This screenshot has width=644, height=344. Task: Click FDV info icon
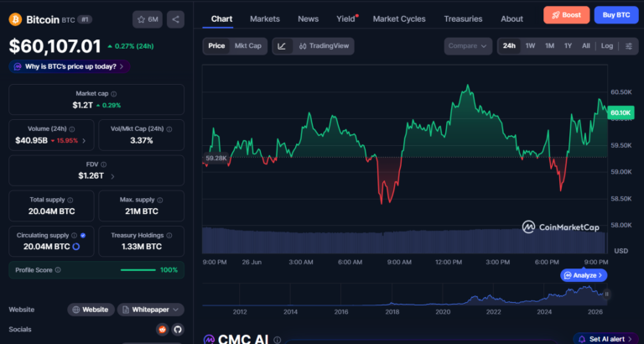pyautogui.click(x=103, y=164)
